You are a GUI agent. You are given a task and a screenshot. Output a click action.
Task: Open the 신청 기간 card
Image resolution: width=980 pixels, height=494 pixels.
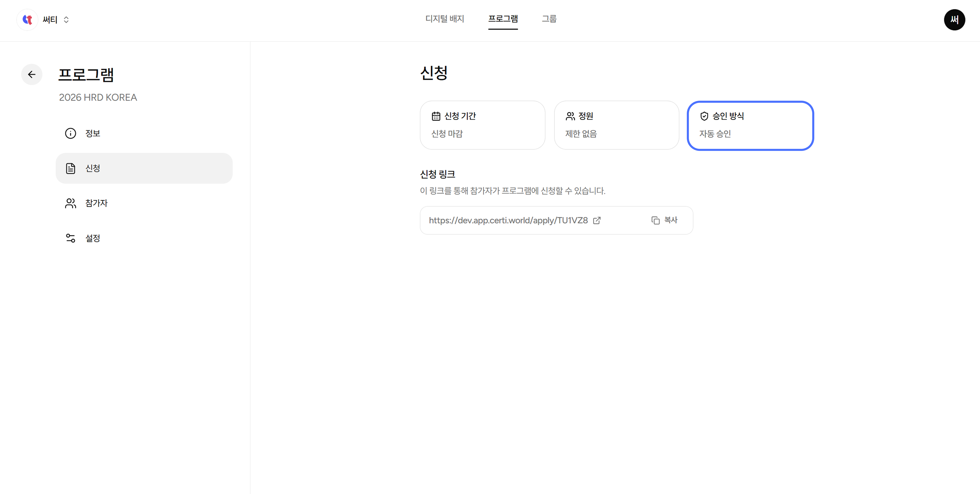[482, 125]
